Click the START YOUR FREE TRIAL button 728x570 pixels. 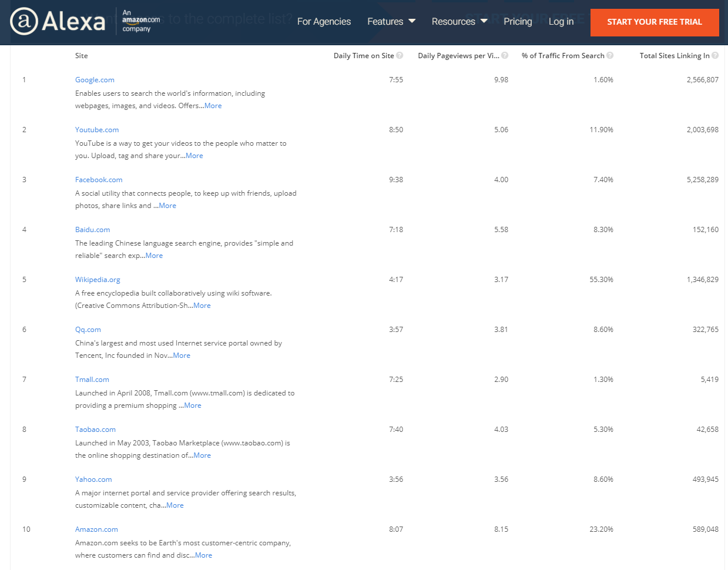coord(655,22)
